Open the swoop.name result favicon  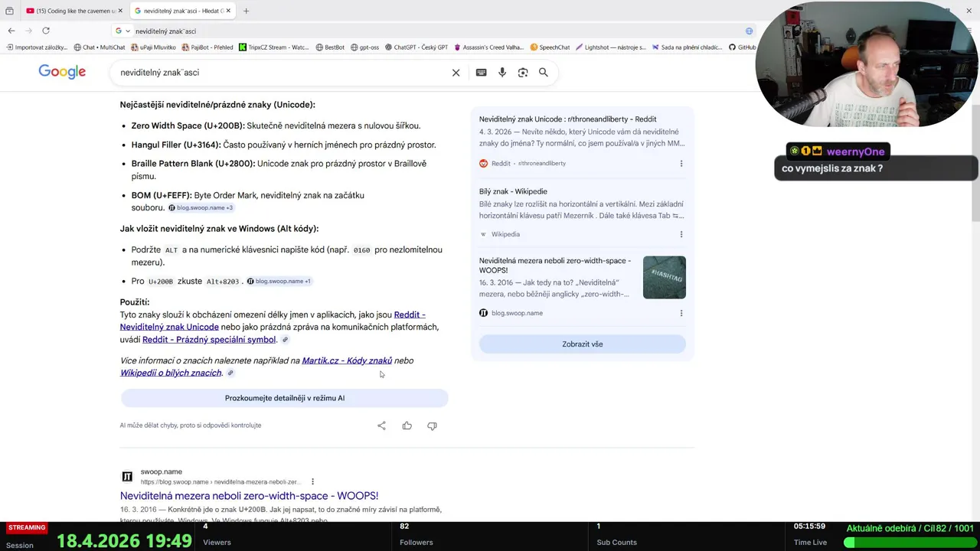click(127, 476)
